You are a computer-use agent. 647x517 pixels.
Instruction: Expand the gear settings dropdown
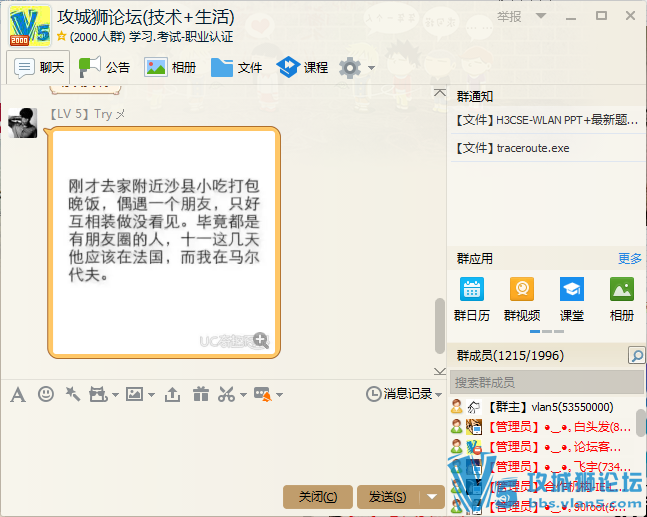click(372, 68)
